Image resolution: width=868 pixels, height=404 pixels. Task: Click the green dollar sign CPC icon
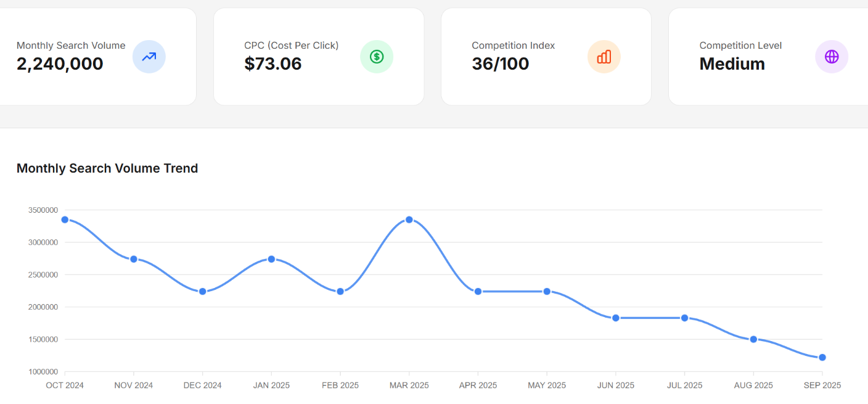tap(377, 57)
